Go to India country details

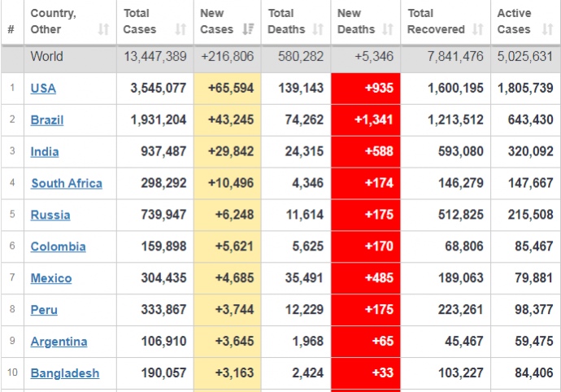pos(45,152)
